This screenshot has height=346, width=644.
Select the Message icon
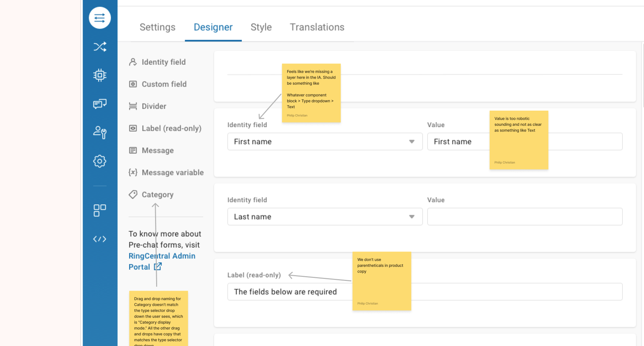133,150
